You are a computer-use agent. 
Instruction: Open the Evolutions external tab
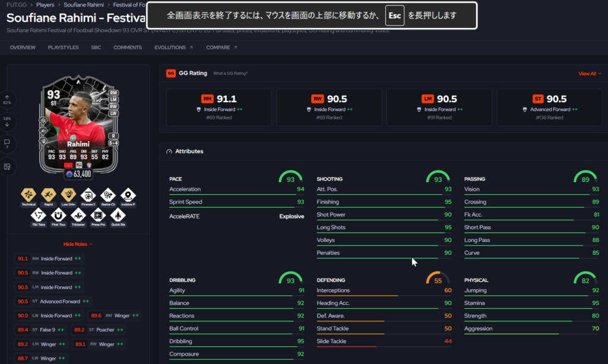click(x=173, y=48)
